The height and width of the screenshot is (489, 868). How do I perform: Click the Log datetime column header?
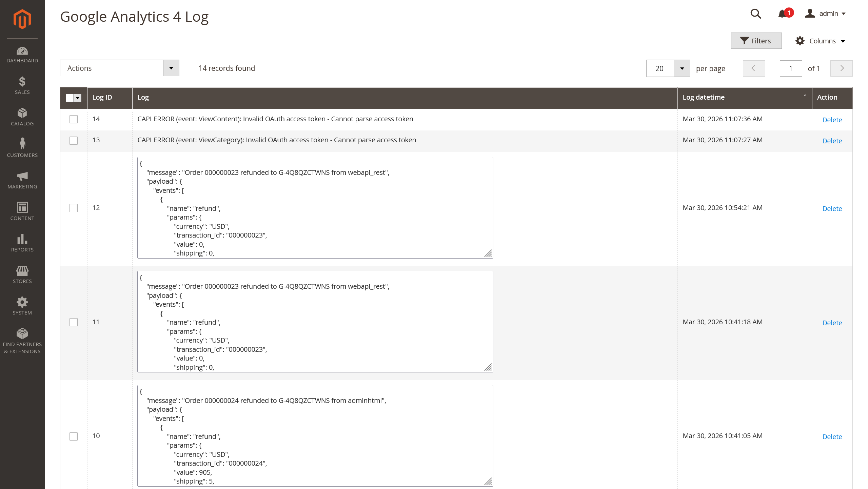[x=745, y=98]
